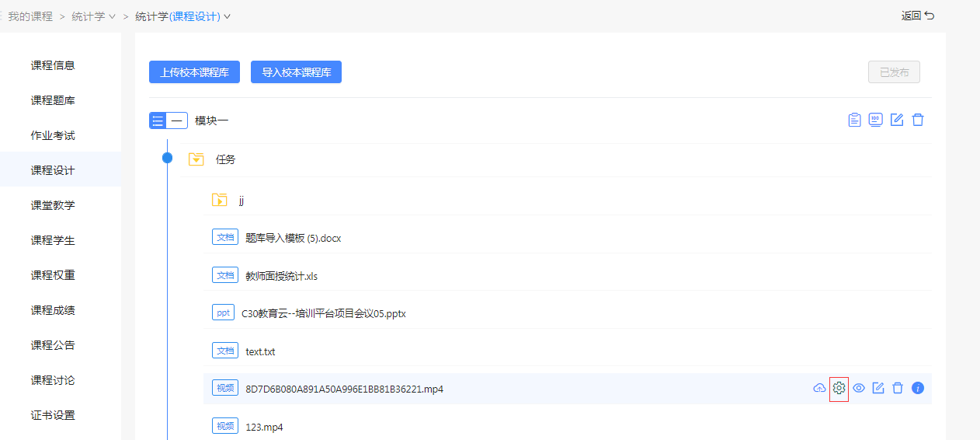Click 返回 to go back

pos(918,16)
